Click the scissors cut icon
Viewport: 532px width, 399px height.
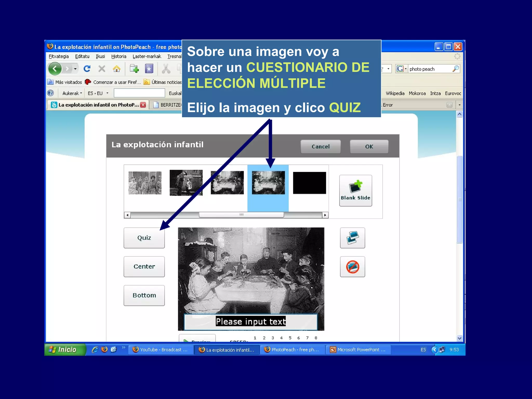point(166,69)
